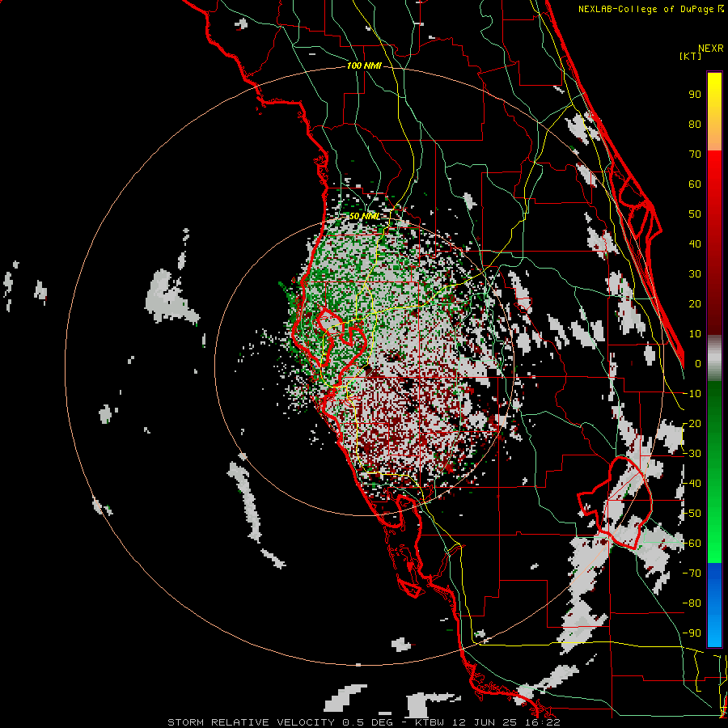Select the -60 scale value
Screen dimensions: 728x728
(692, 544)
